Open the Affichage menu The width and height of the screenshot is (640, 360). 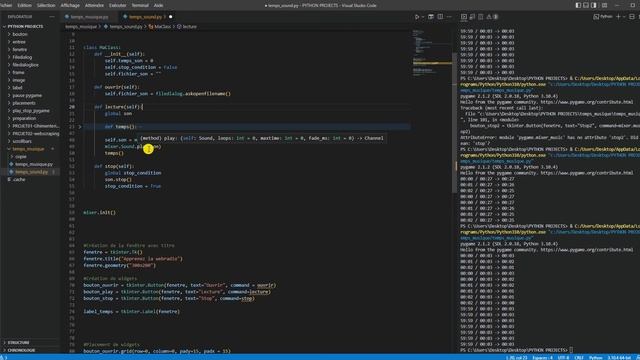coord(70,5)
